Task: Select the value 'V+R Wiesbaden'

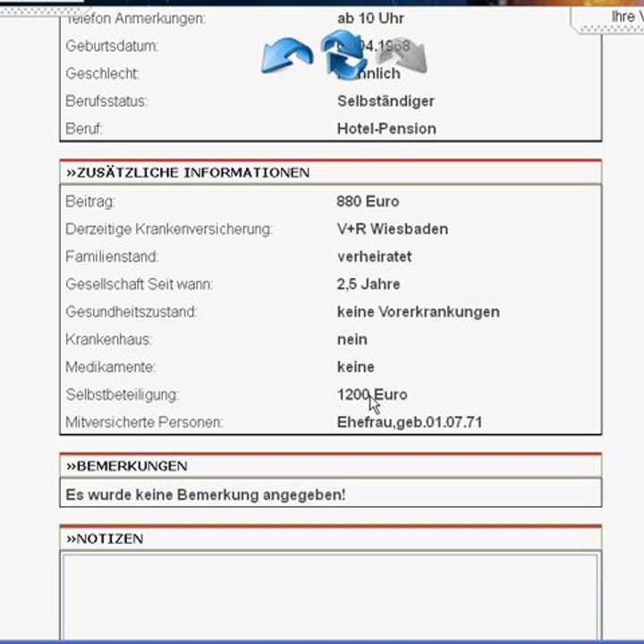Action: click(x=393, y=229)
